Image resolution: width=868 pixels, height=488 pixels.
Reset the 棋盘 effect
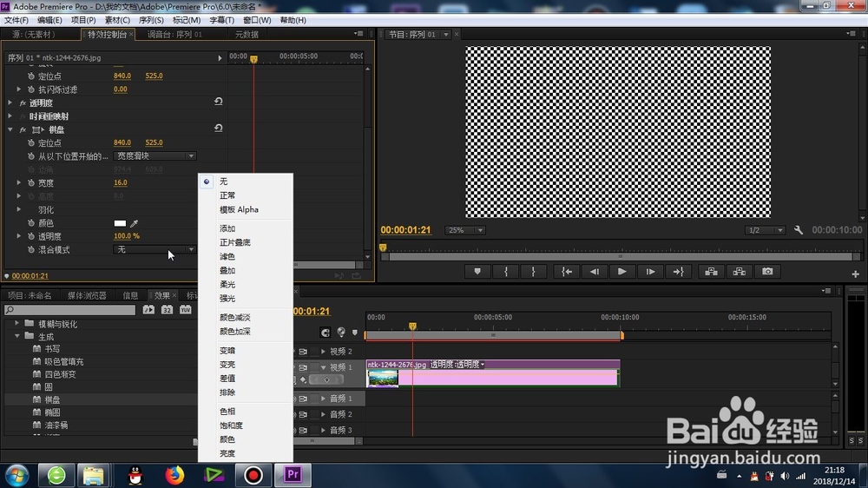tap(218, 129)
